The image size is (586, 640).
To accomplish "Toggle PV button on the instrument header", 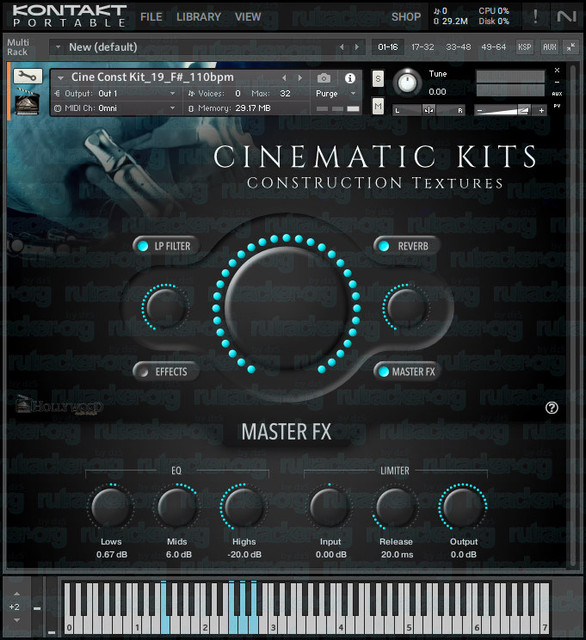I will 557,106.
